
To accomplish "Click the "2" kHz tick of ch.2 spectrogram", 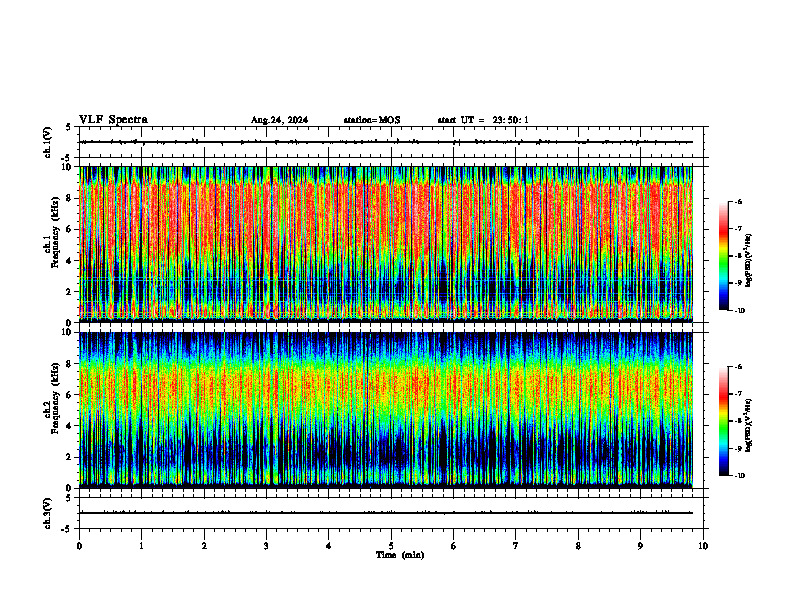I will (x=68, y=457).
